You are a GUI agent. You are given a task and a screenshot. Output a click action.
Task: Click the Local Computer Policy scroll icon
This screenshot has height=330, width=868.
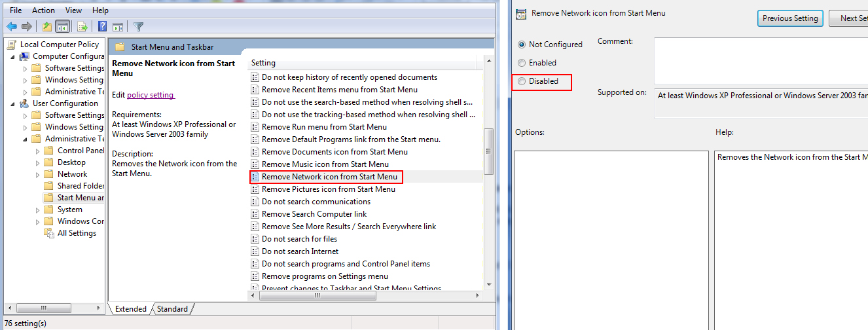click(x=12, y=45)
